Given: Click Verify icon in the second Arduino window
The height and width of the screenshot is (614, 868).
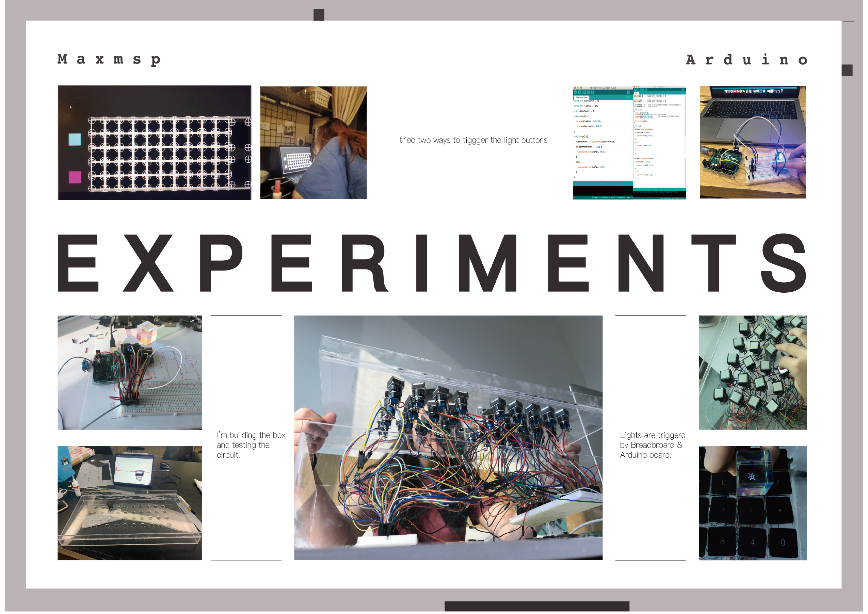Looking at the screenshot, I should tap(635, 90).
